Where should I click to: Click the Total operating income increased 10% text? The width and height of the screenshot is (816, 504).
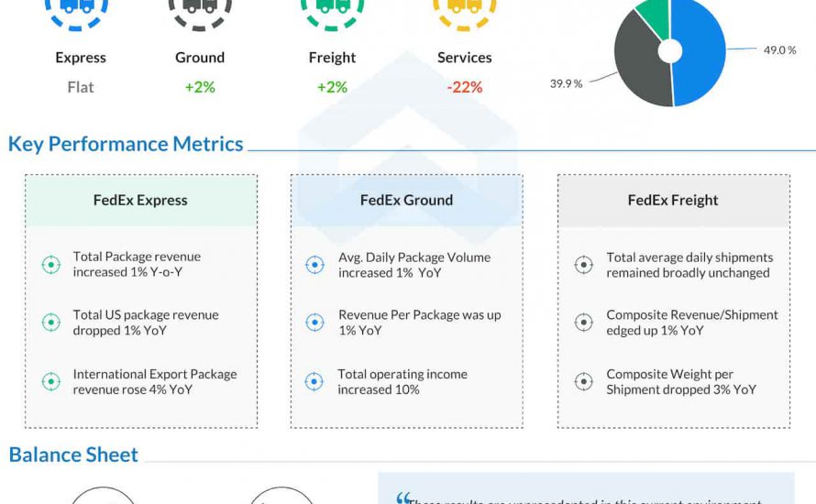point(402,382)
